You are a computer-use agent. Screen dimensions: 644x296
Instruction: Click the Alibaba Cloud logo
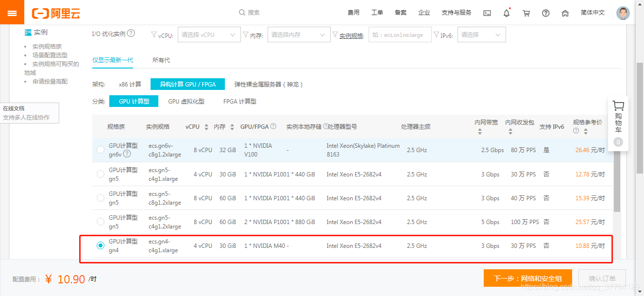click(x=56, y=13)
